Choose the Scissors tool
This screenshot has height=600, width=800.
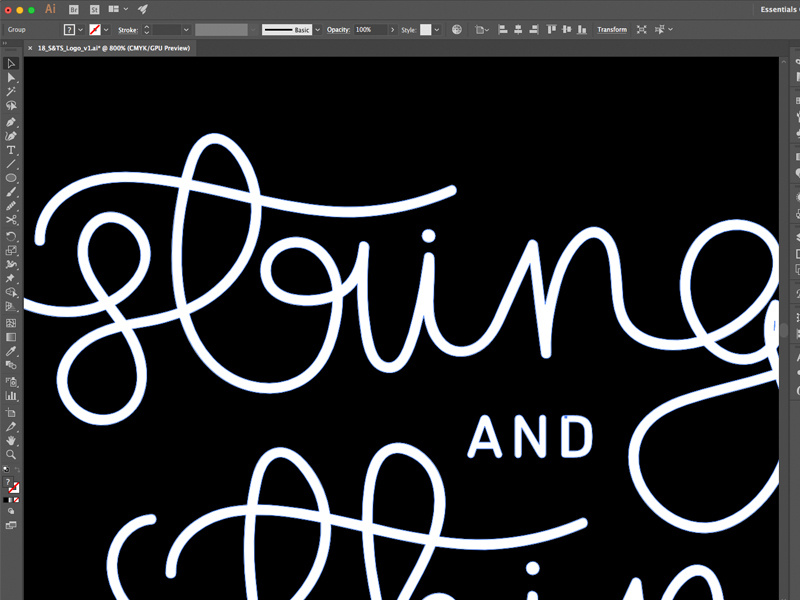(x=11, y=220)
